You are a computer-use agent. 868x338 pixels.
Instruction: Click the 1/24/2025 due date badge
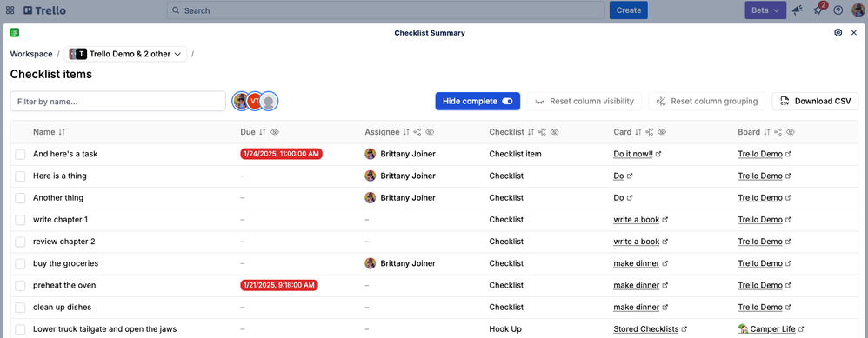(281, 155)
